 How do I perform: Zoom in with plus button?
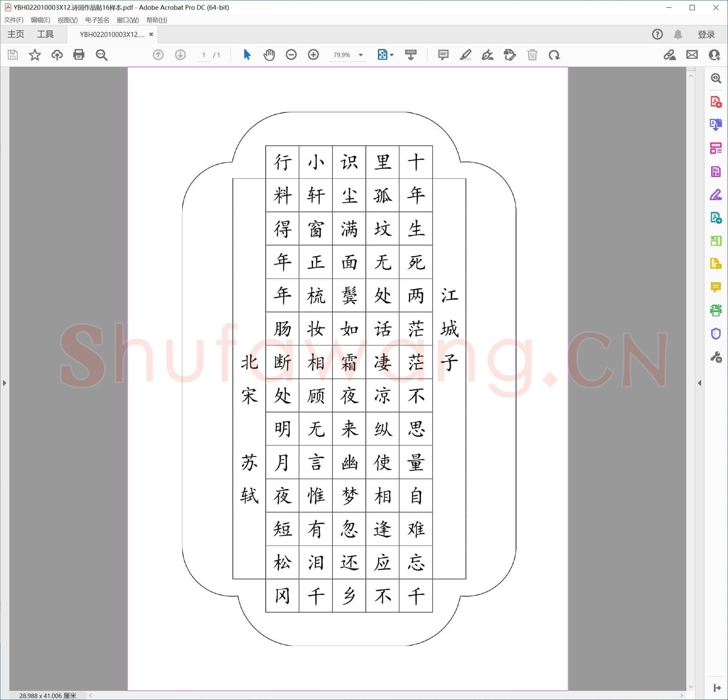[x=313, y=55]
